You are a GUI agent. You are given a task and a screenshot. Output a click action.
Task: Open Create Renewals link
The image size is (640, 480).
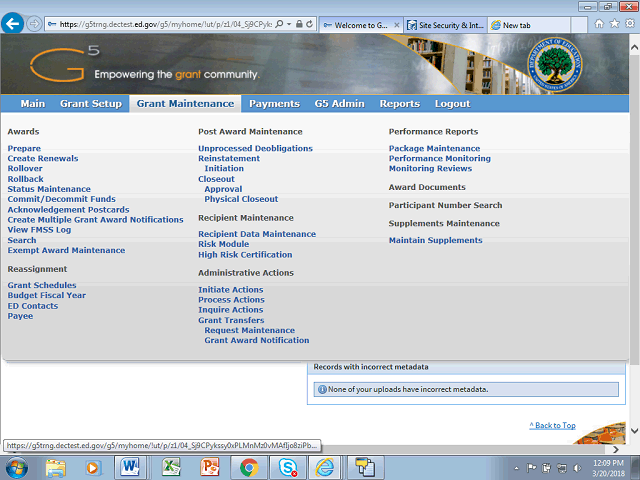coord(43,158)
